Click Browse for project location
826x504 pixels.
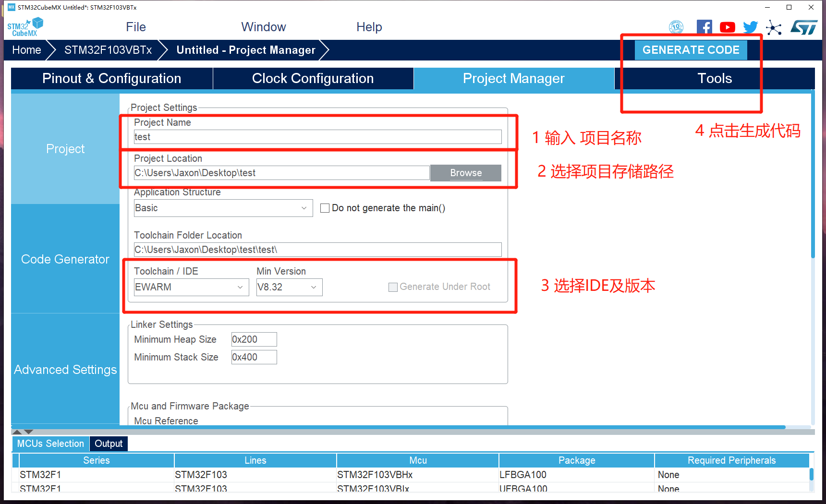(x=466, y=173)
